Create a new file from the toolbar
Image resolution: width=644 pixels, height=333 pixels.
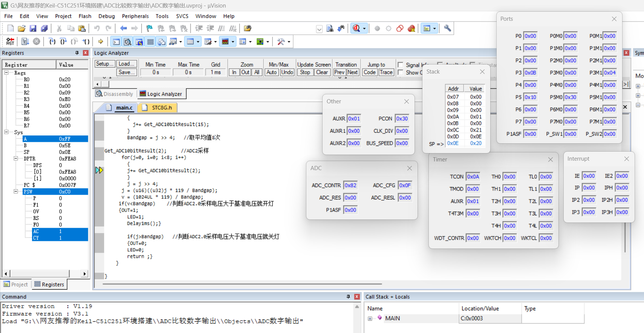pyautogui.click(x=11, y=28)
